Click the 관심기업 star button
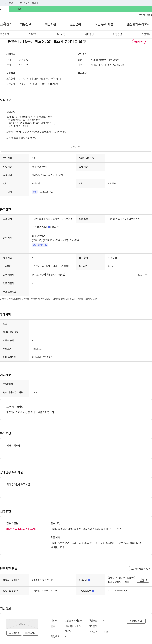 coord(14,633)
